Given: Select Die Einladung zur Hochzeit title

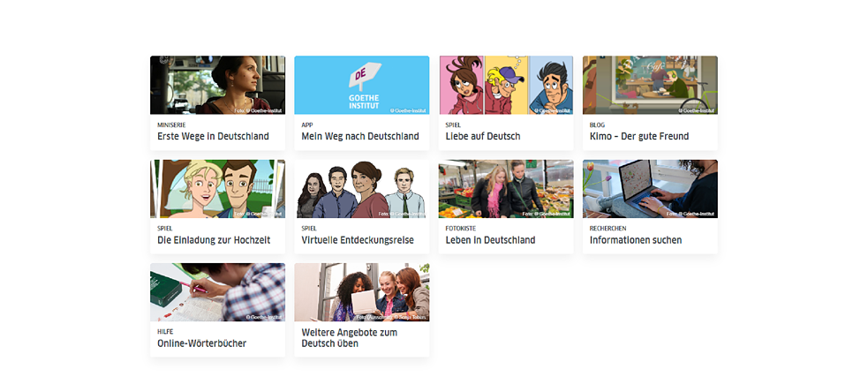Looking at the screenshot, I should [x=214, y=240].
